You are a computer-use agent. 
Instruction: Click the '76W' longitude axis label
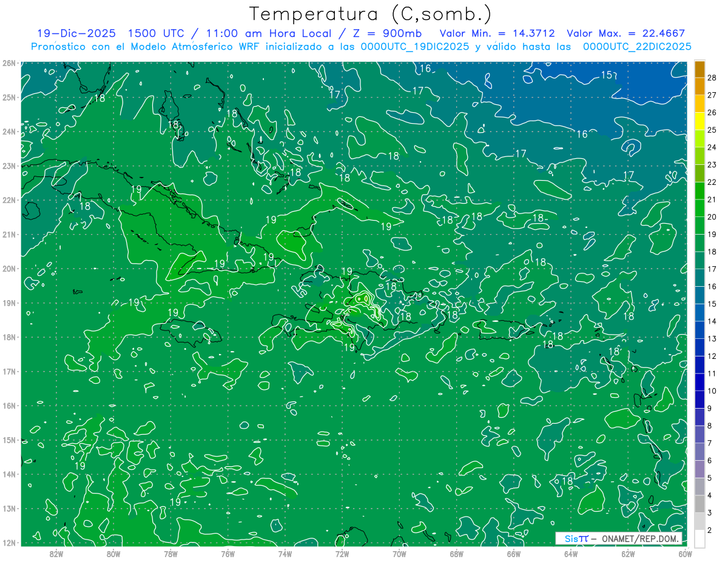click(x=227, y=553)
